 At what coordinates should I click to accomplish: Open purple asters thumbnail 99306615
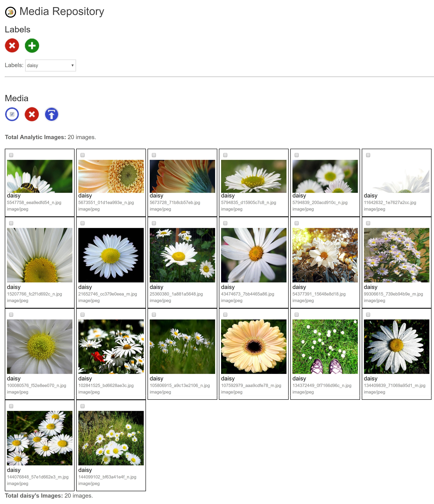tap(397, 255)
